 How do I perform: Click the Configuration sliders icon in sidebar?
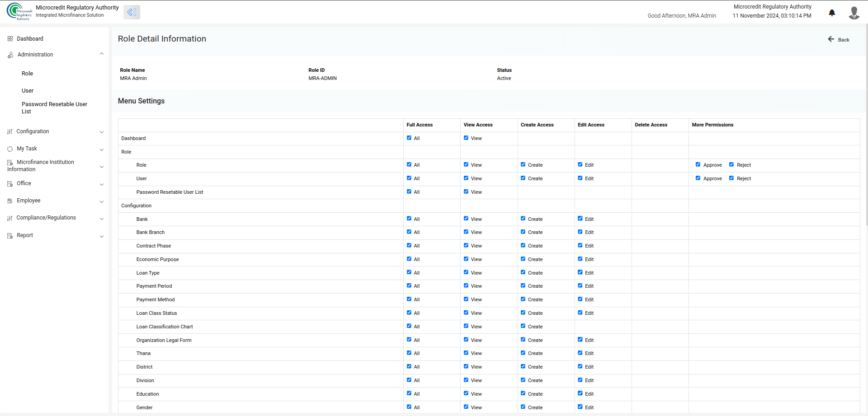coord(10,132)
